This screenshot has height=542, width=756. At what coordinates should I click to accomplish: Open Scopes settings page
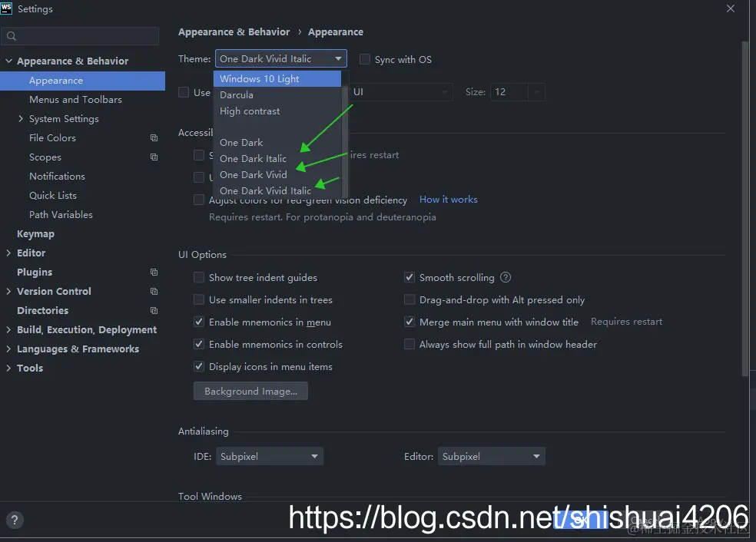coord(45,157)
